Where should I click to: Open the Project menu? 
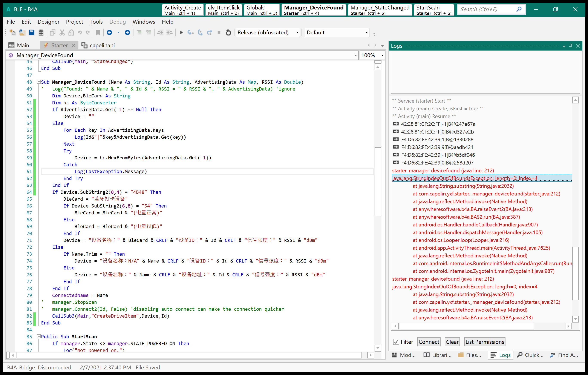click(x=74, y=22)
